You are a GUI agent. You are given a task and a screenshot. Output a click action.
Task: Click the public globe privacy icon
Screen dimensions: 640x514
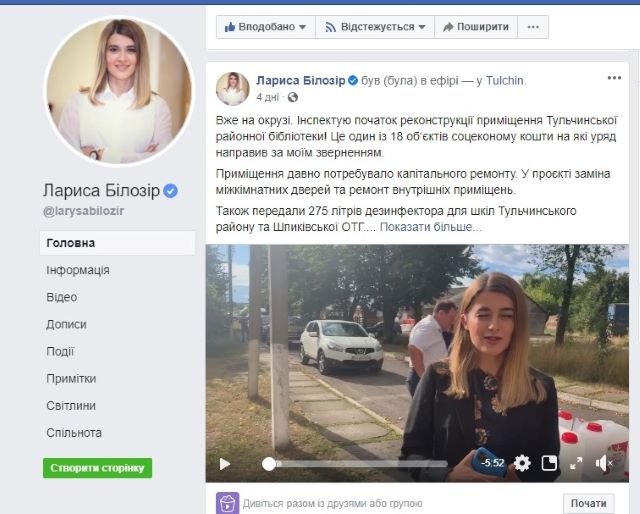(293, 97)
